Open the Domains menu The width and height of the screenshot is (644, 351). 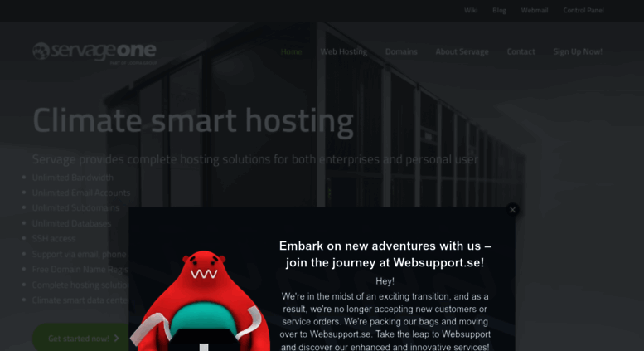[x=401, y=51]
